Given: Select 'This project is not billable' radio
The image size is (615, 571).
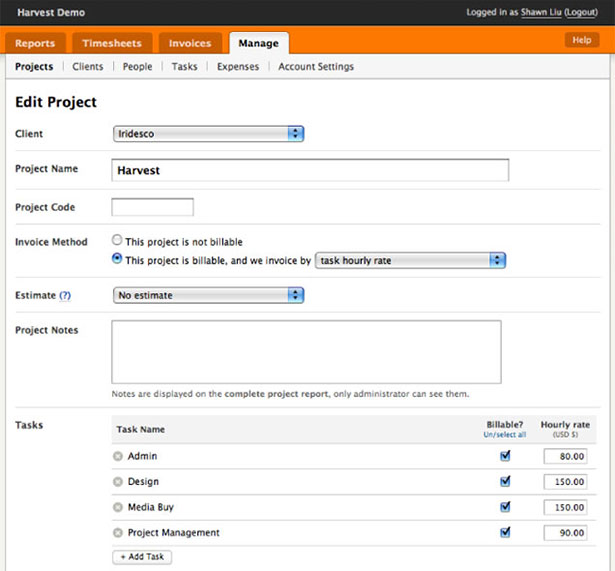Looking at the screenshot, I should coord(117,240).
